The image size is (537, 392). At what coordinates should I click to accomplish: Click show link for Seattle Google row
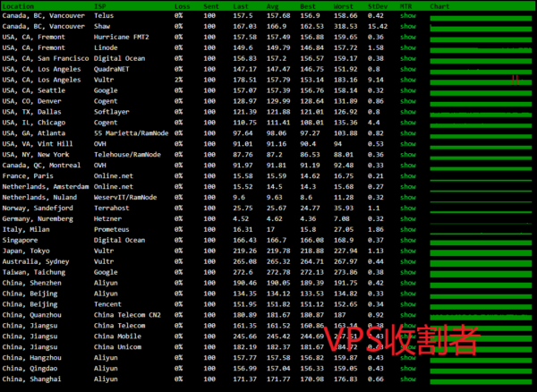pyautogui.click(x=407, y=90)
